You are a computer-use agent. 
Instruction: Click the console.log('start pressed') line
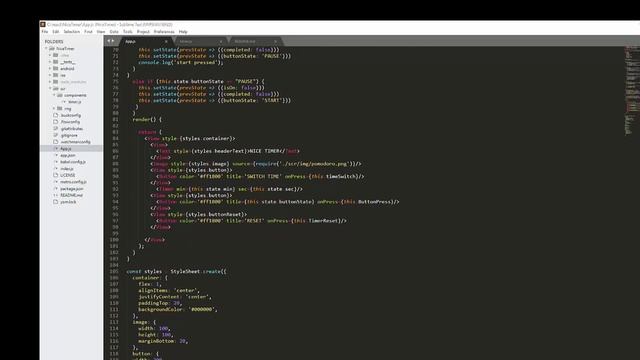click(x=181, y=62)
